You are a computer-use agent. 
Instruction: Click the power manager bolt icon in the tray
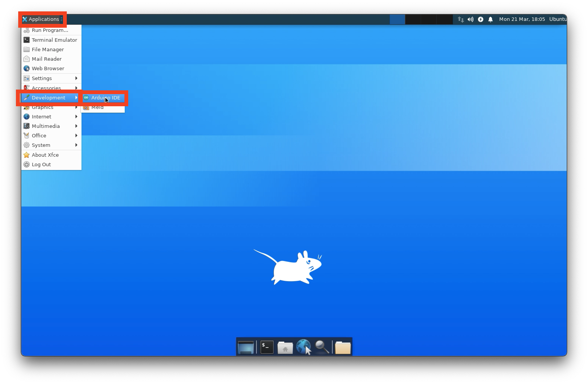(x=480, y=19)
